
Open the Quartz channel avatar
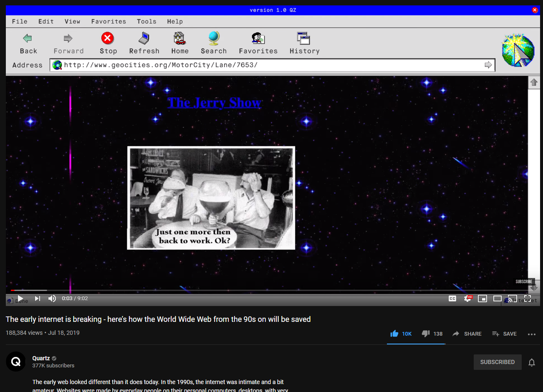[16, 362]
